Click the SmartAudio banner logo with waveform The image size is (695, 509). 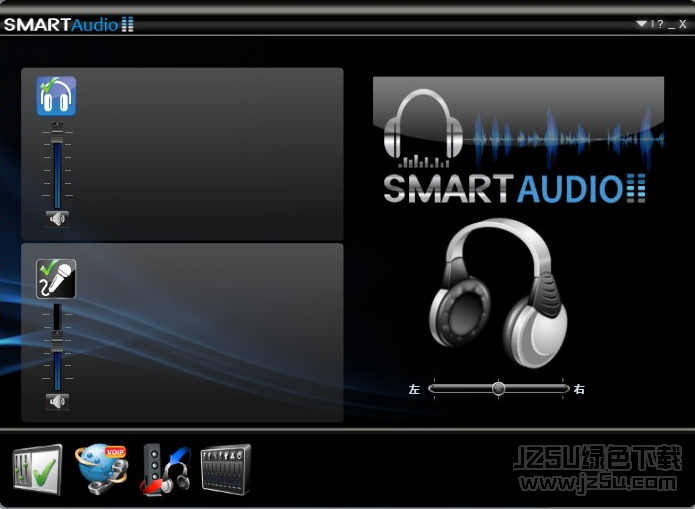(x=519, y=141)
